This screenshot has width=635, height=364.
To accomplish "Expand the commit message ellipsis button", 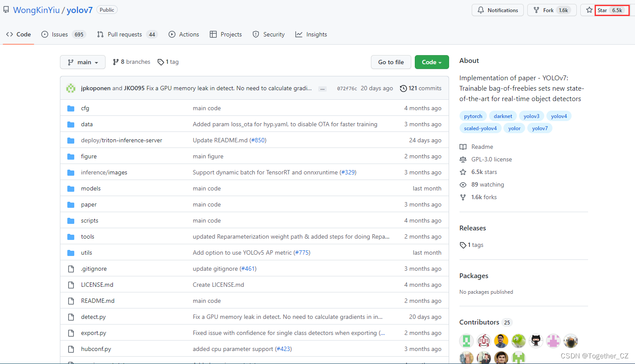I will (x=322, y=89).
